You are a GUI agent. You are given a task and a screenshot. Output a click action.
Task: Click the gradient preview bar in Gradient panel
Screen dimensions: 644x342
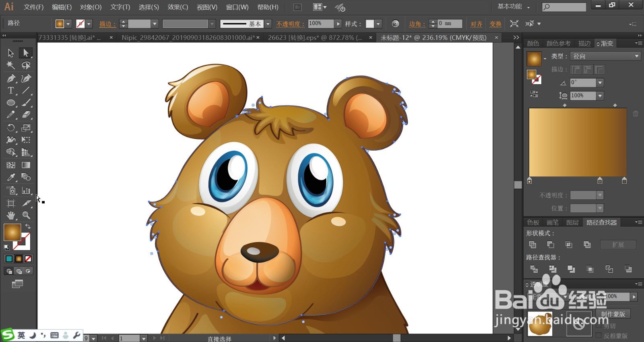click(578, 142)
